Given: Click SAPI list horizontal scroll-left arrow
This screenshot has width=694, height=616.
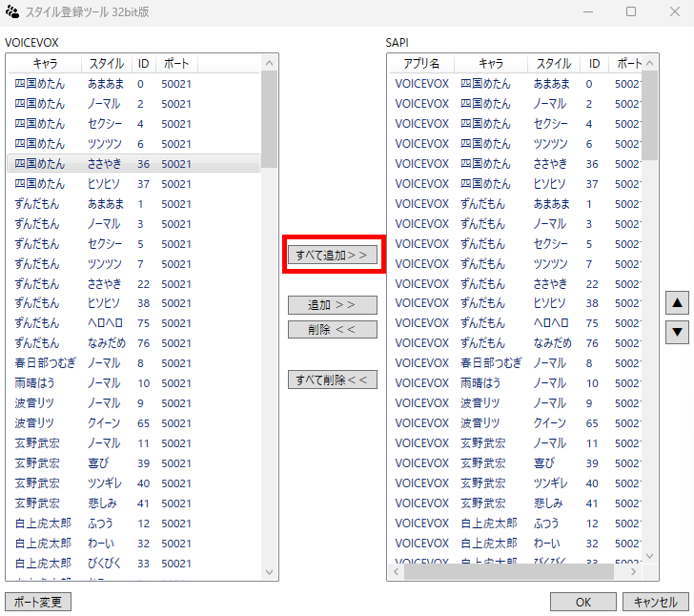Looking at the screenshot, I should (x=397, y=572).
